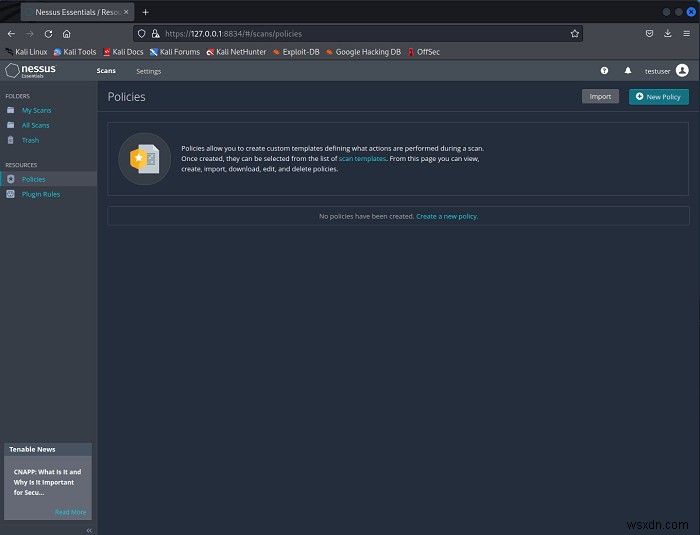
Task: Follow the scan templates link
Action: click(362, 159)
